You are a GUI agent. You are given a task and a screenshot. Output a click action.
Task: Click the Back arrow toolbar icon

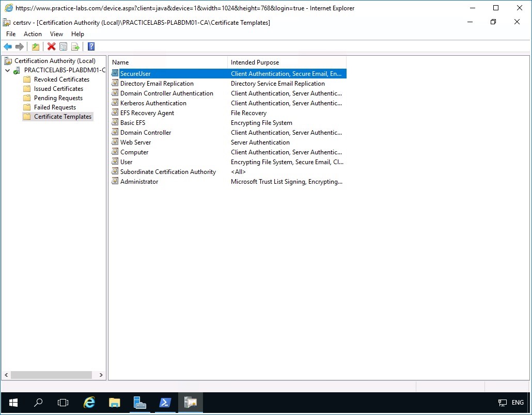8,46
